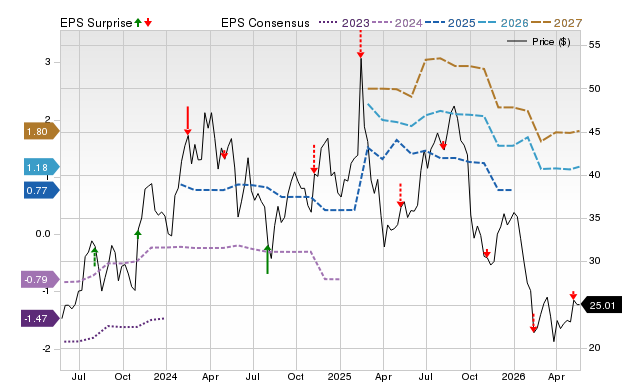Click the green up arrow in EPS Surprise legend
The width and height of the screenshot is (640, 382).
click(138, 23)
